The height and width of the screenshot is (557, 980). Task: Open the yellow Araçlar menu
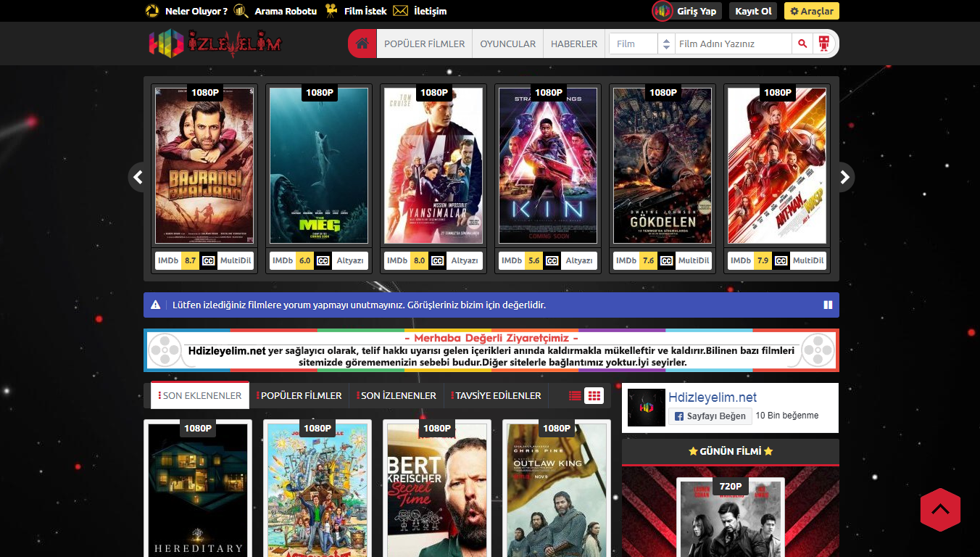(x=812, y=11)
